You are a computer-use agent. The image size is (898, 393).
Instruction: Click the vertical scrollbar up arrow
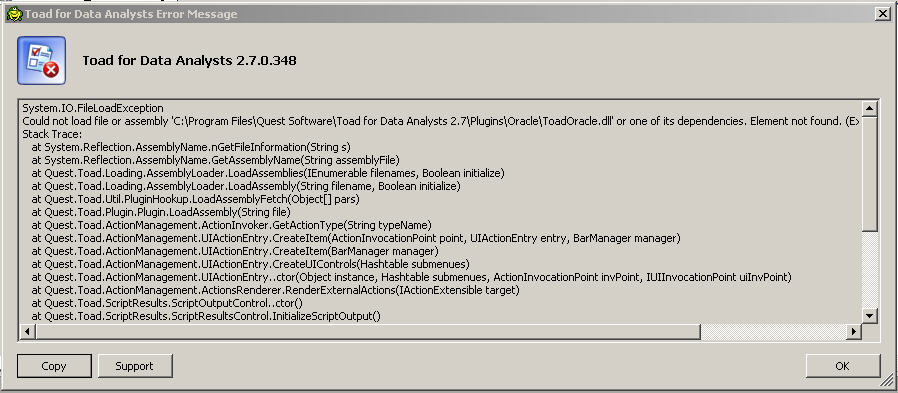[869, 108]
